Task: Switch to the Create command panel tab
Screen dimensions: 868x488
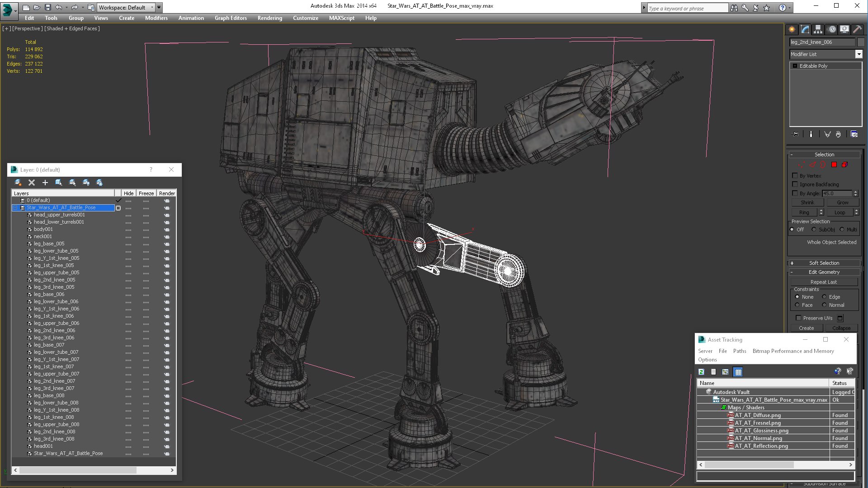Action: (x=792, y=29)
